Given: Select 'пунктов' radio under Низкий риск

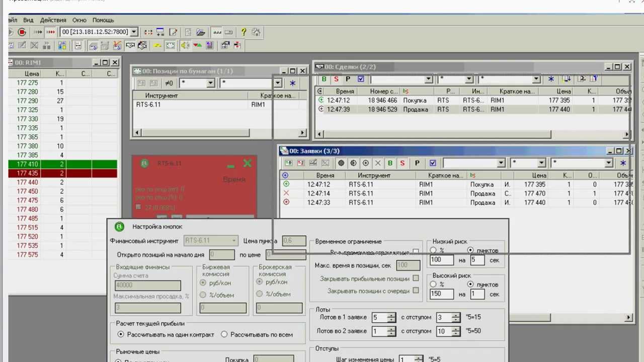Looking at the screenshot, I should coord(470,250).
